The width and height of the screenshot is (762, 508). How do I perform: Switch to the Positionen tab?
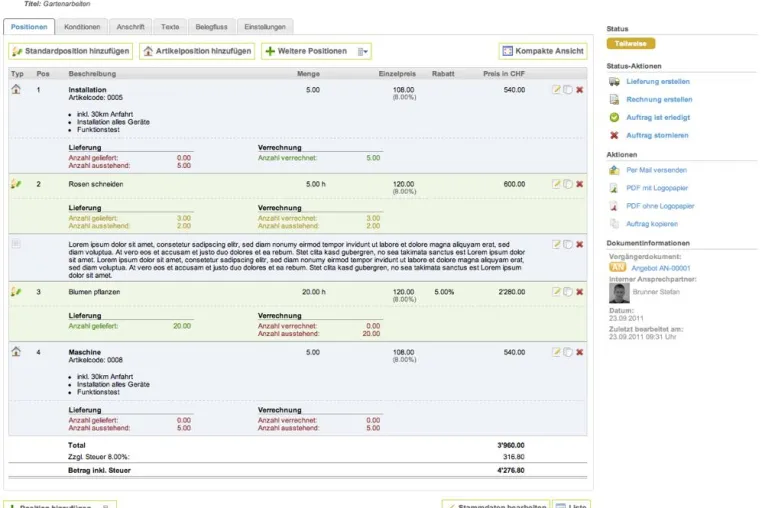pyautogui.click(x=29, y=27)
